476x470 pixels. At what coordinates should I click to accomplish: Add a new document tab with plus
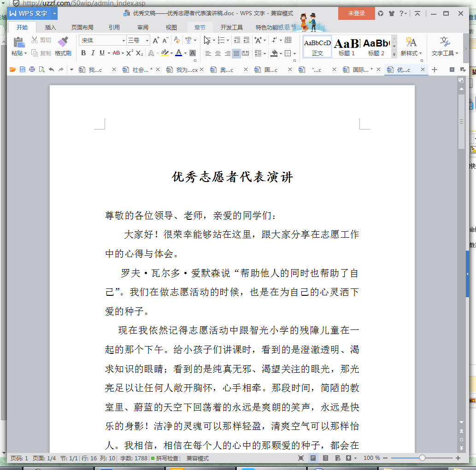(435, 70)
